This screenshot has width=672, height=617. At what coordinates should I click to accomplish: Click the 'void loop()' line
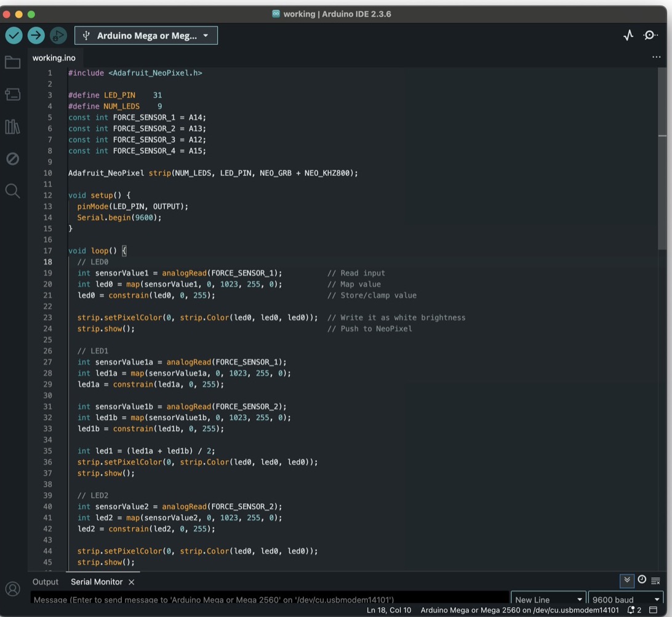coord(97,250)
